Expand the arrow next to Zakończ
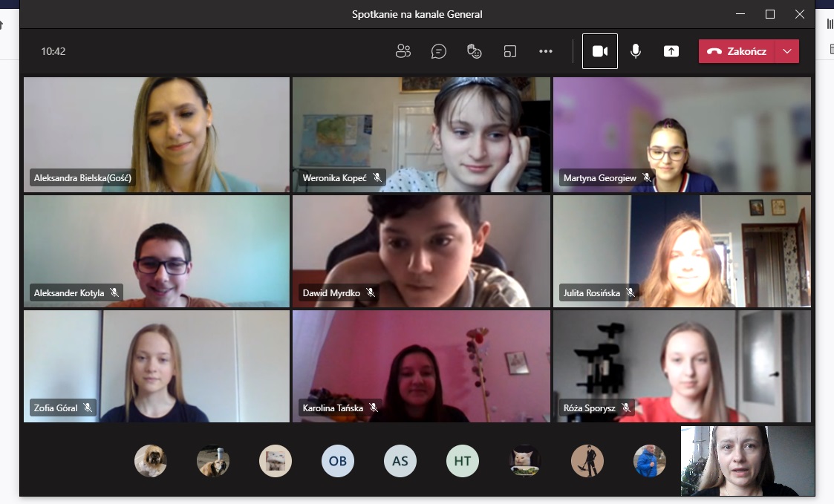Screen dimensions: 834x504 pyautogui.click(x=787, y=51)
